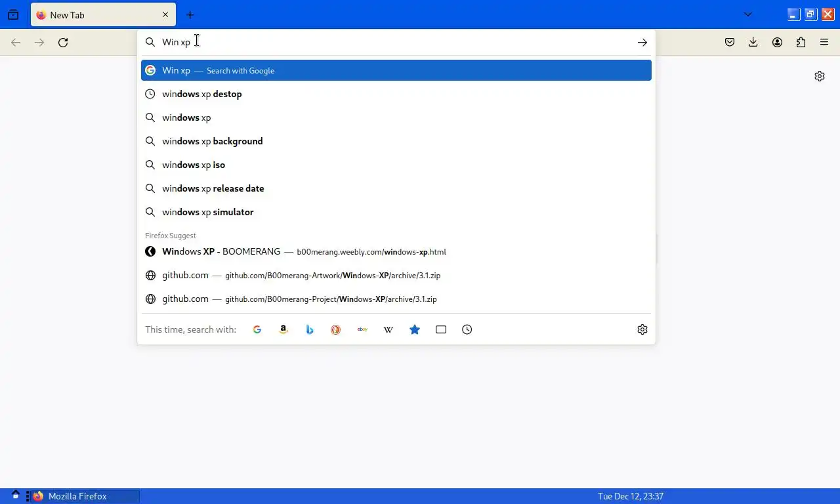Open the Extensions panel
This screenshot has width=840, height=504.
pos(801,42)
